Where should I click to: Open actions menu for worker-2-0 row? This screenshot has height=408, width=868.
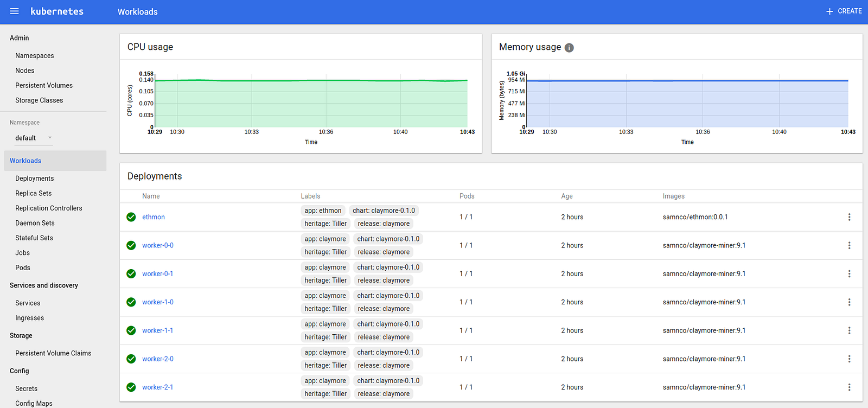849,359
